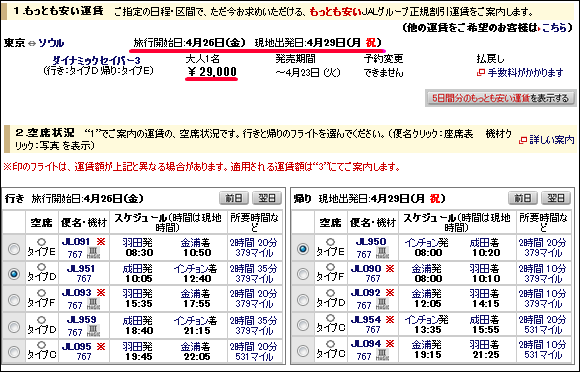Screen dimensions: 580x372
Task: Click the 羽田着 14:15 arrival cell for JL092
Action: [x=484, y=299]
